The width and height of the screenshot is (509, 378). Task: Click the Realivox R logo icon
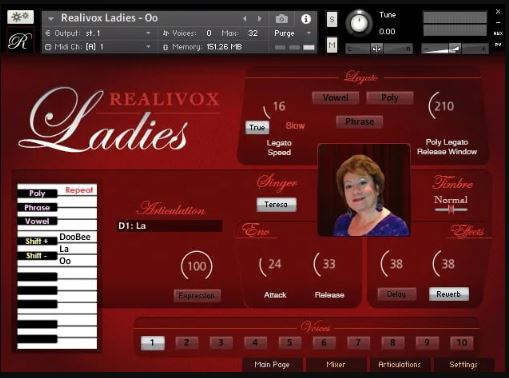(20, 42)
